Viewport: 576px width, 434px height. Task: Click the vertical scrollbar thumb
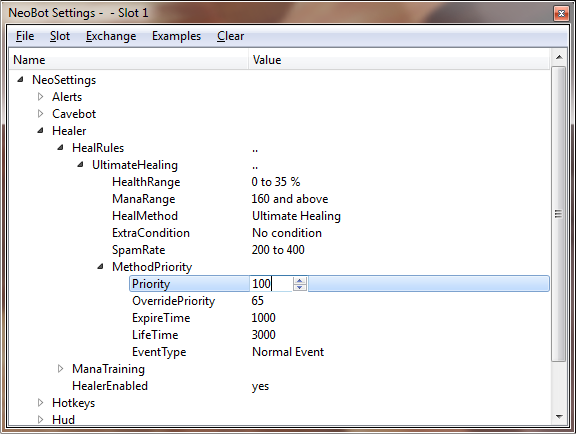tap(559, 214)
